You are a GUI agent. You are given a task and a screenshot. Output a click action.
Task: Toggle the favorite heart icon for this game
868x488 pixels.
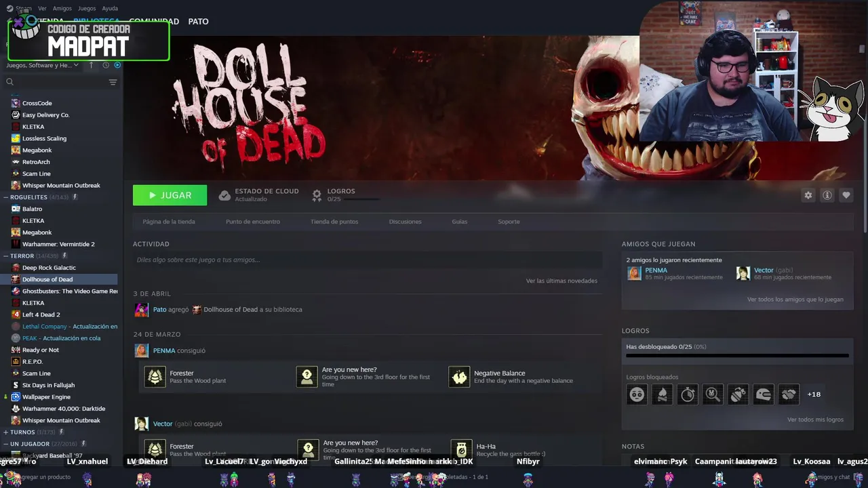click(846, 195)
